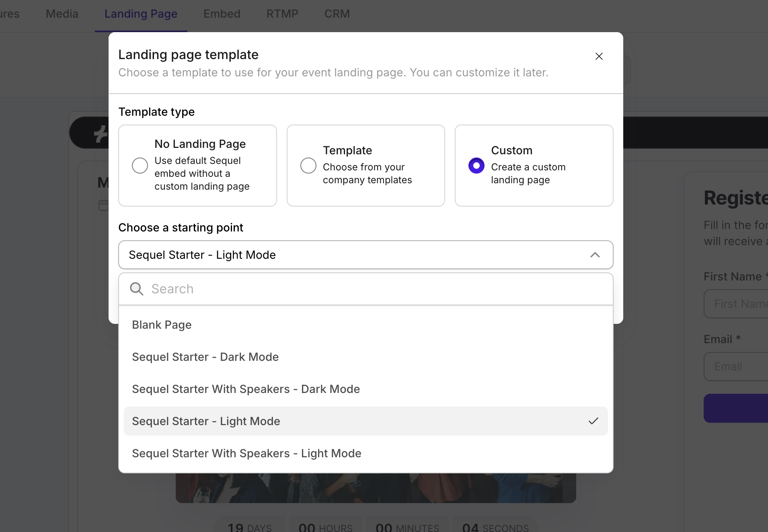Choose Blank Page option
Screen dimensions: 768x532
(366, 325)
